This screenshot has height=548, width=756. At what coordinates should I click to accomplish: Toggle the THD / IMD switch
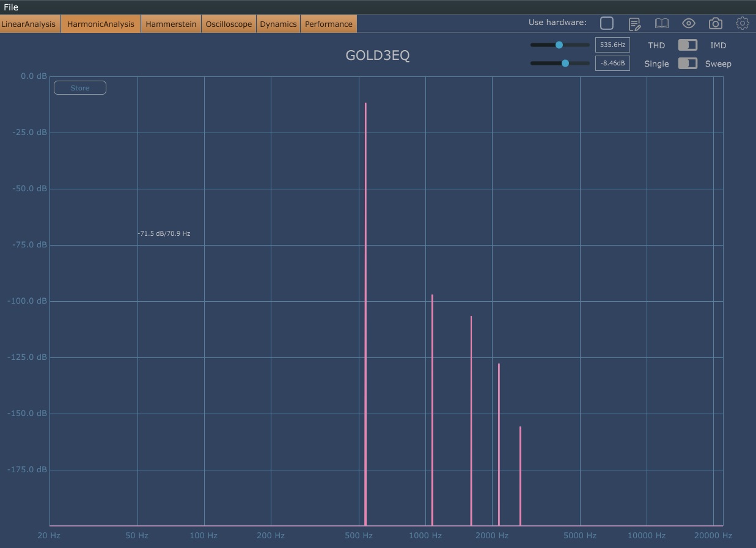pyautogui.click(x=688, y=45)
